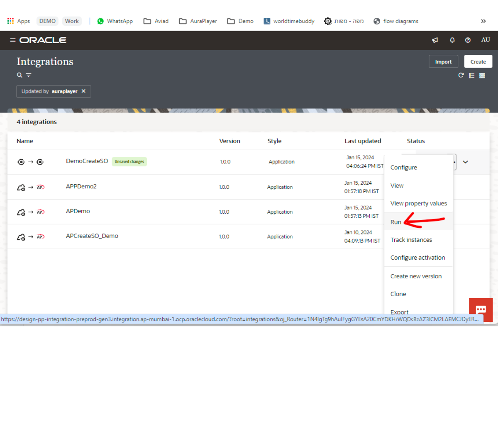498x448 pixels.
Task: Select Clone in the actions menu
Action: (x=419, y=294)
